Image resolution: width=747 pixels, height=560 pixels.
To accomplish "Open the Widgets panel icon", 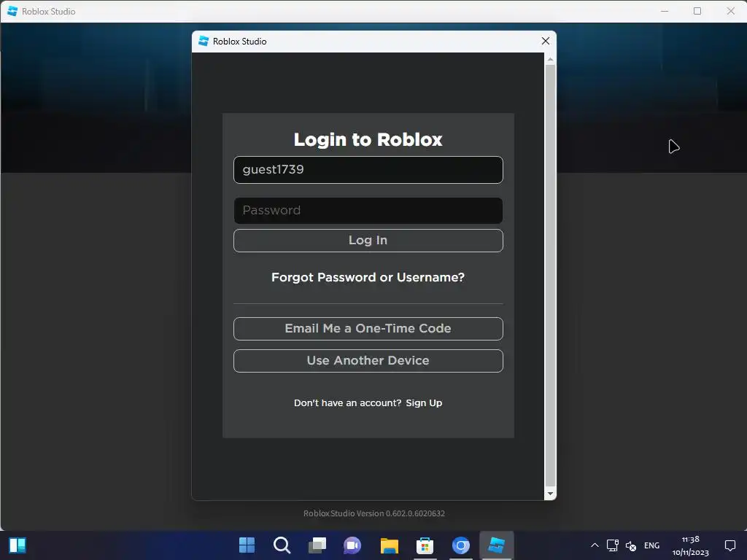I will click(x=18, y=545).
